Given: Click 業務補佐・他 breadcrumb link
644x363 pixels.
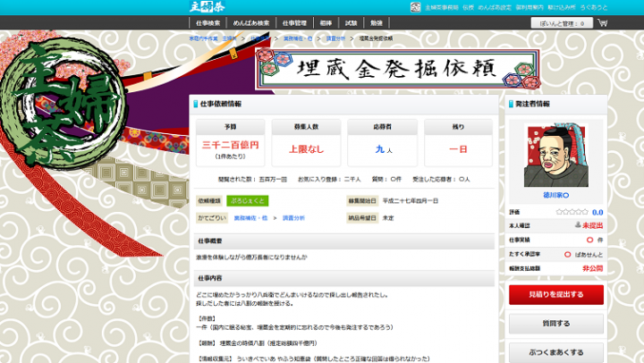Looking at the screenshot, I should click(298, 38).
